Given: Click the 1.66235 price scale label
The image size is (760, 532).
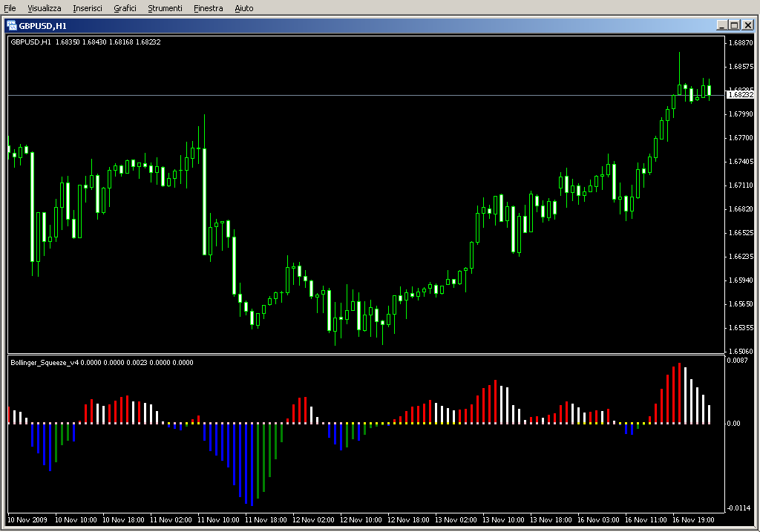Looking at the screenshot, I should pos(741,256).
